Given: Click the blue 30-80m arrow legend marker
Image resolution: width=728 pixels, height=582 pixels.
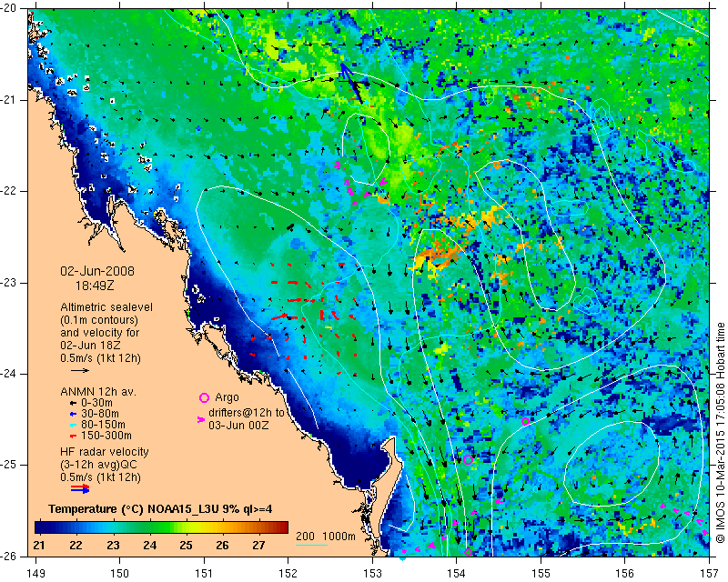Looking at the screenshot, I should pos(73,414).
